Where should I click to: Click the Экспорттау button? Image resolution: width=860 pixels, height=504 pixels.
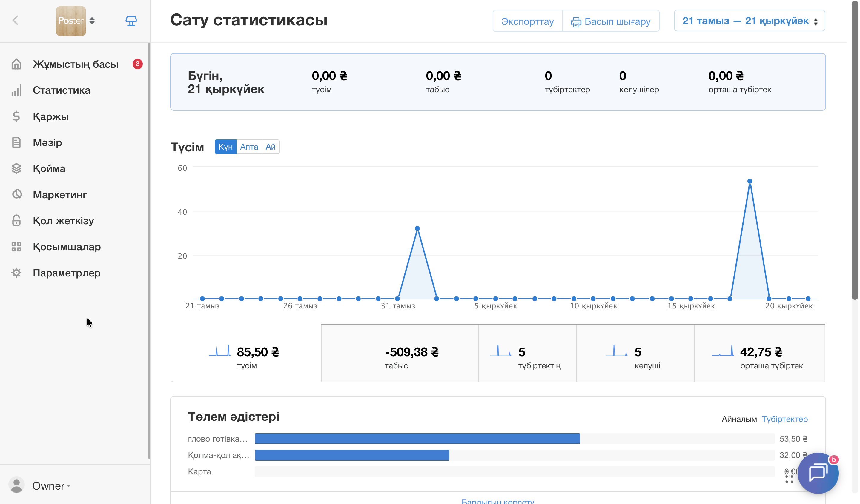(x=527, y=21)
